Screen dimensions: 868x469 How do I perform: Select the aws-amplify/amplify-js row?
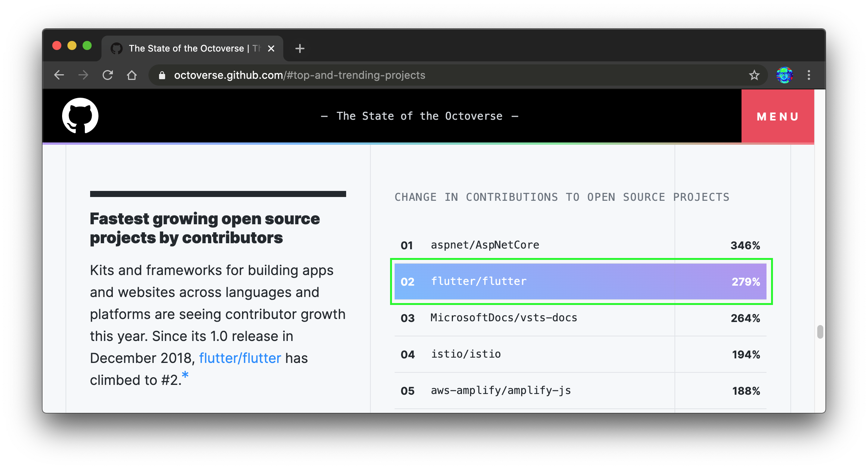click(x=580, y=391)
